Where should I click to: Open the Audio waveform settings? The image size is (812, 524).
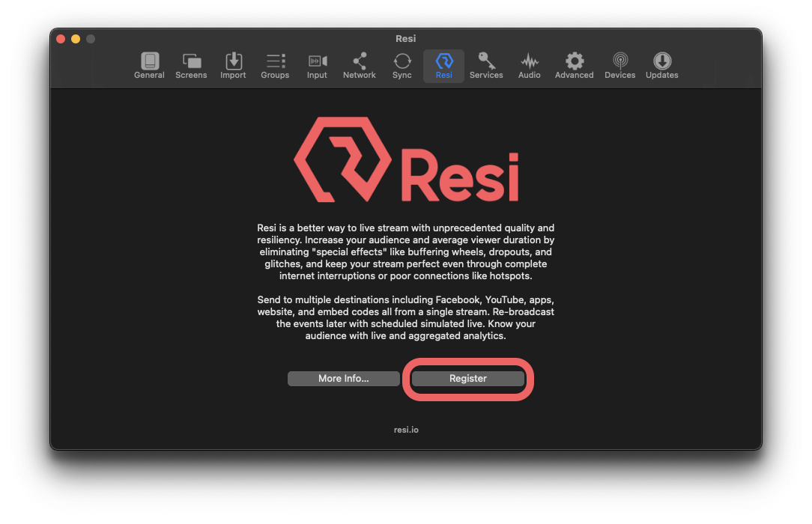[529, 65]
